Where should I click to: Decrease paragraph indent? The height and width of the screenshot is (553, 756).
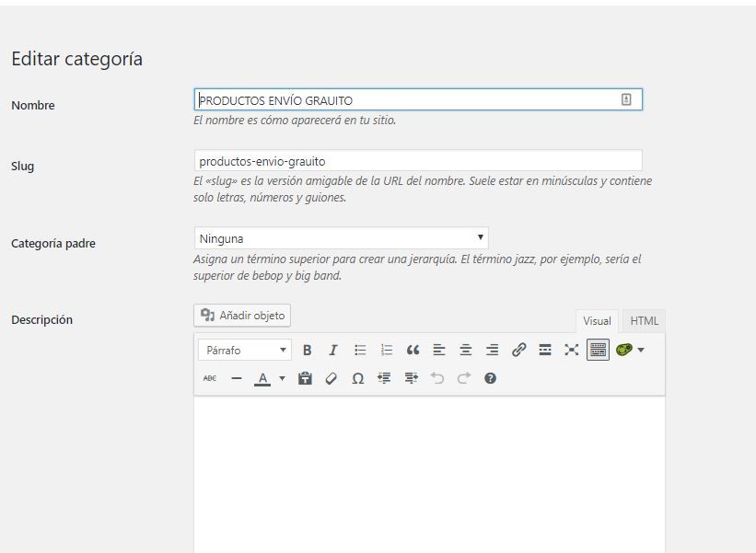(x=384, y=378)
